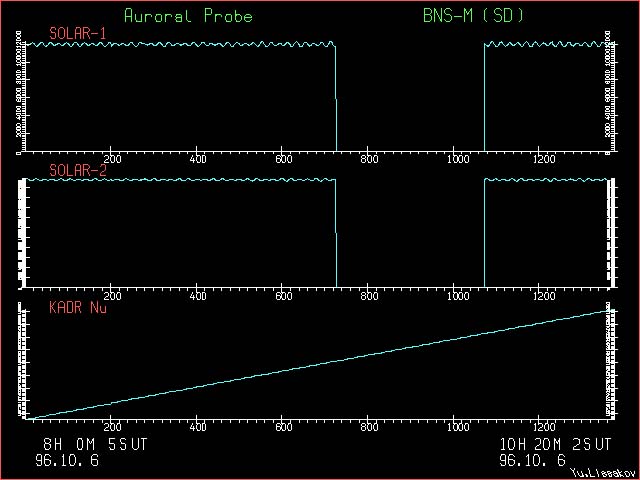
Task: Select the 1000 tick on SOLAR-2 axis
Action: (457, 296)
